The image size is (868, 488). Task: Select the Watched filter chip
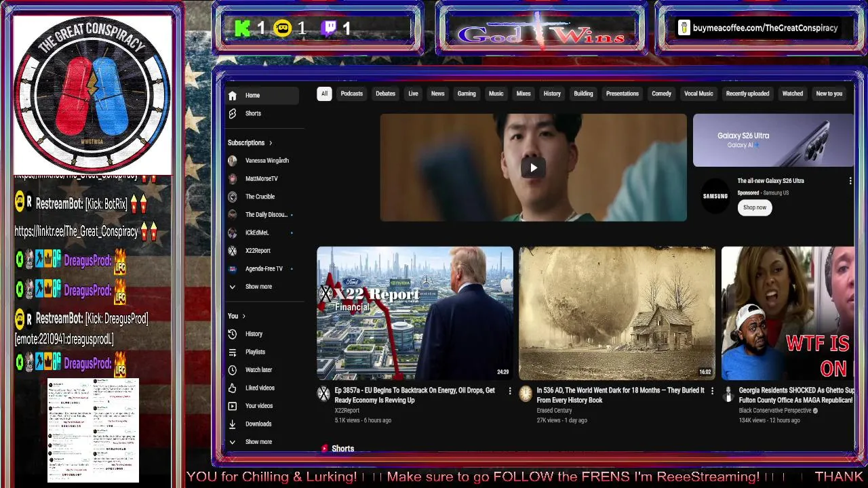(792, 94)
